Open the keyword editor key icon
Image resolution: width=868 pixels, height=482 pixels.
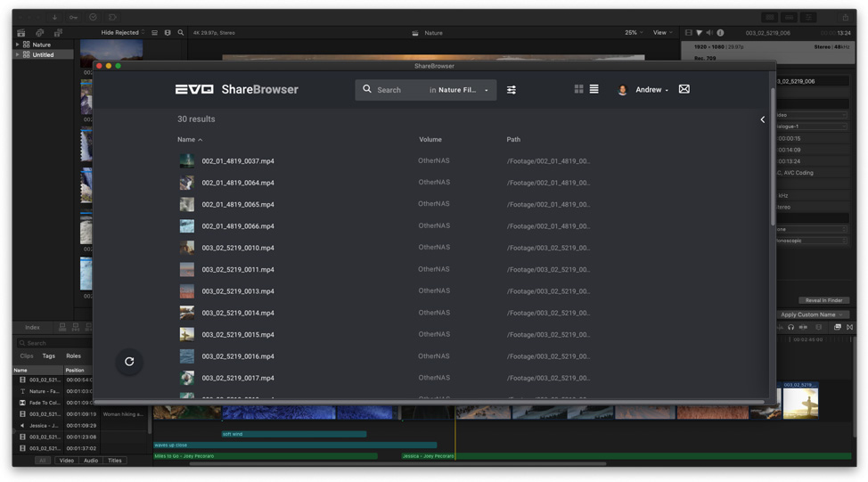73,17
